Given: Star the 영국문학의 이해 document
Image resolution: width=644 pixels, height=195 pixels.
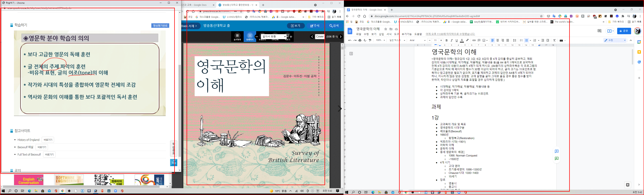Looking at the screenshot, I should (386, 29).
